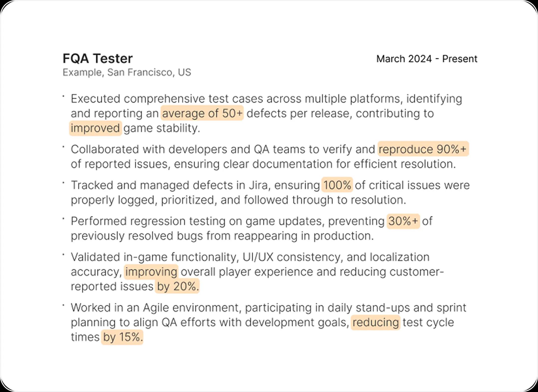Click the bullet before 'Performed regression testing'

tap(64, 218)
